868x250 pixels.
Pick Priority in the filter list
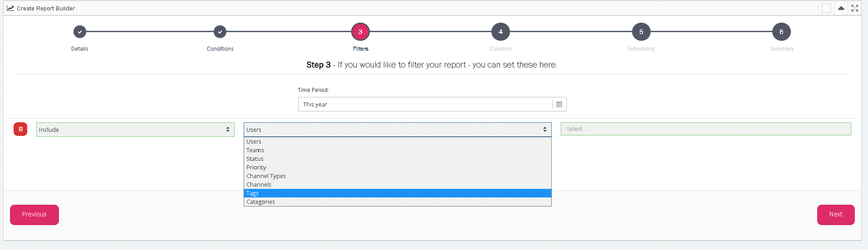256,168
